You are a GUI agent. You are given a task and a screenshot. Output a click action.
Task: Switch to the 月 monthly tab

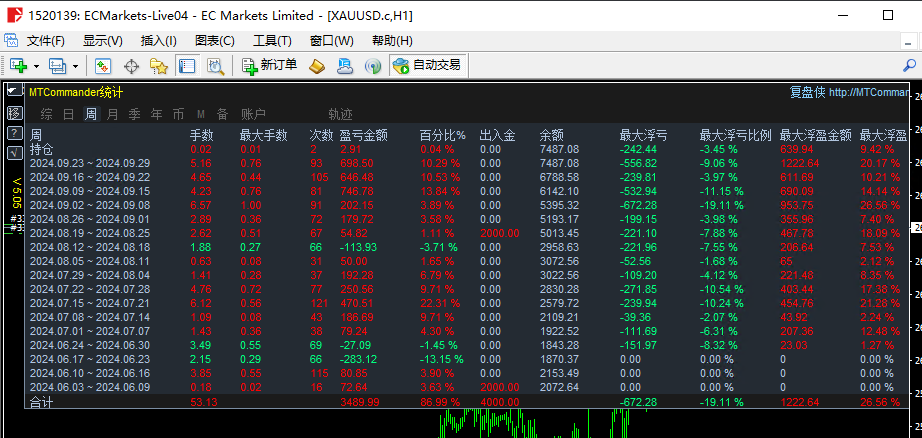click(112, 114)
